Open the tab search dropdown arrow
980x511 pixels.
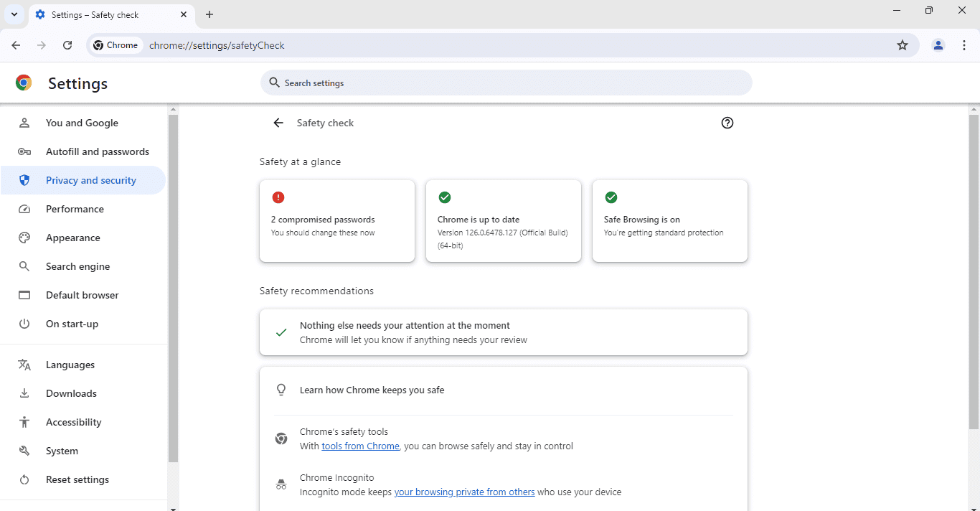(14, 14)
